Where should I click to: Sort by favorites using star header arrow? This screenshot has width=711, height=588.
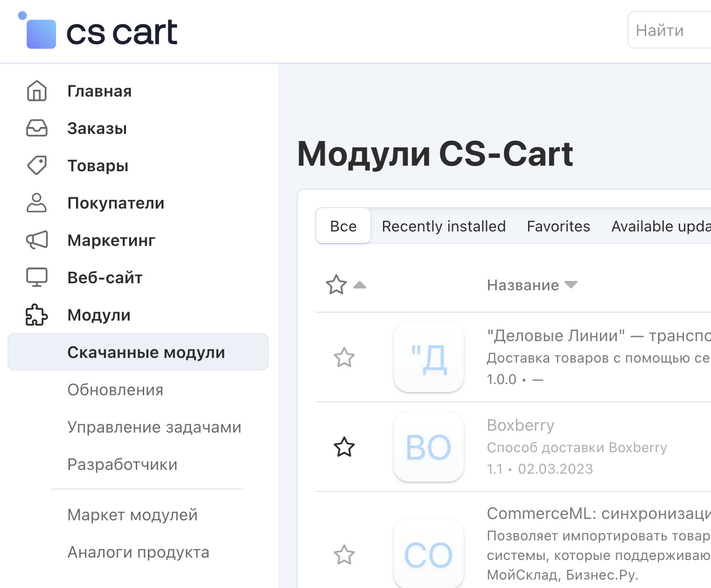coord(359,285)
